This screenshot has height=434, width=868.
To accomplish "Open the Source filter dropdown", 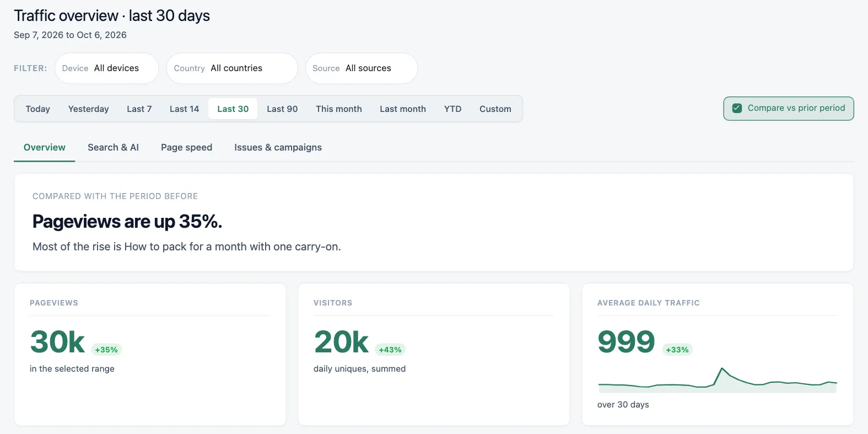I will pos(362,68).
